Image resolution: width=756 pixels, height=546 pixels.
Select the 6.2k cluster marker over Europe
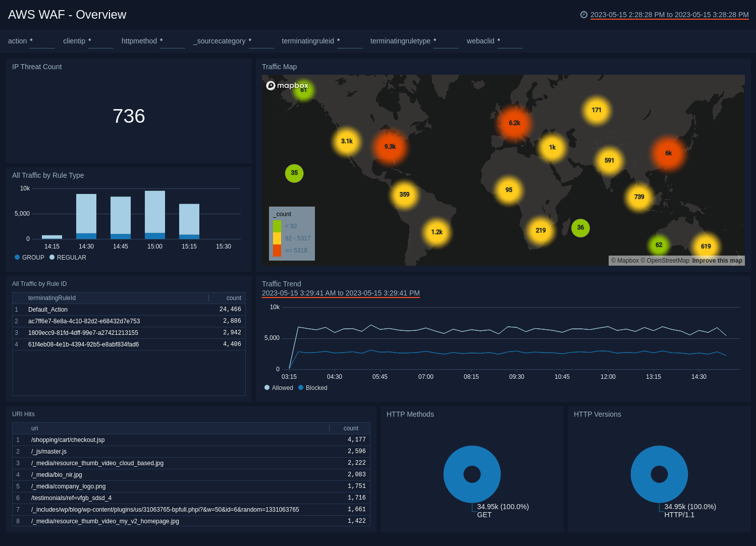click(514, 123)
